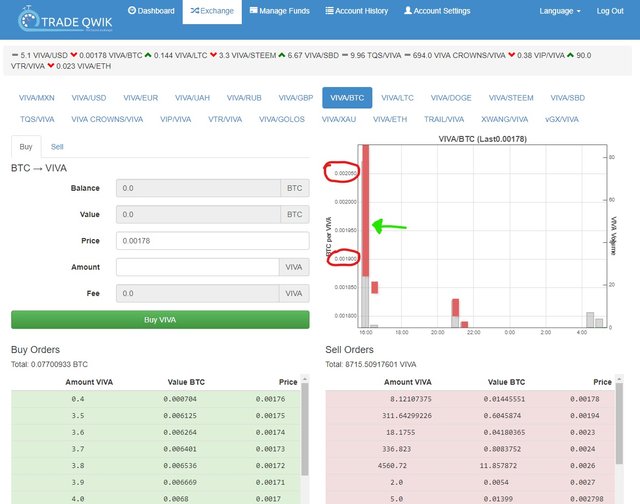Click sell order row priced 0.00194
640x504 pixels.
470,415
